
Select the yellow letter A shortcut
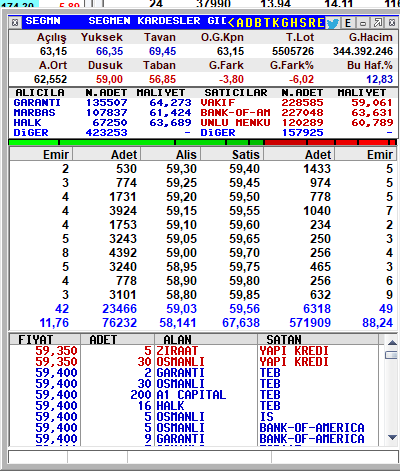click(x=240, y=23)
